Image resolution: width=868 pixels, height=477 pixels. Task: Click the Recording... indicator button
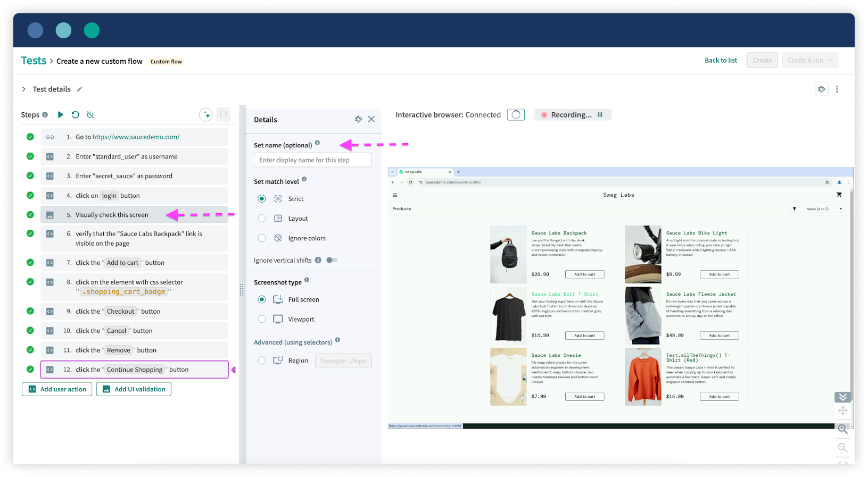click(x=573, y=115)
